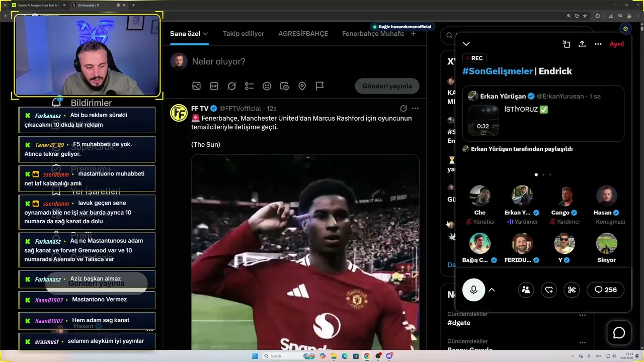Share the Space with the upload icon
The width and height of the screenshot is (644, 362).
(582, 44)
